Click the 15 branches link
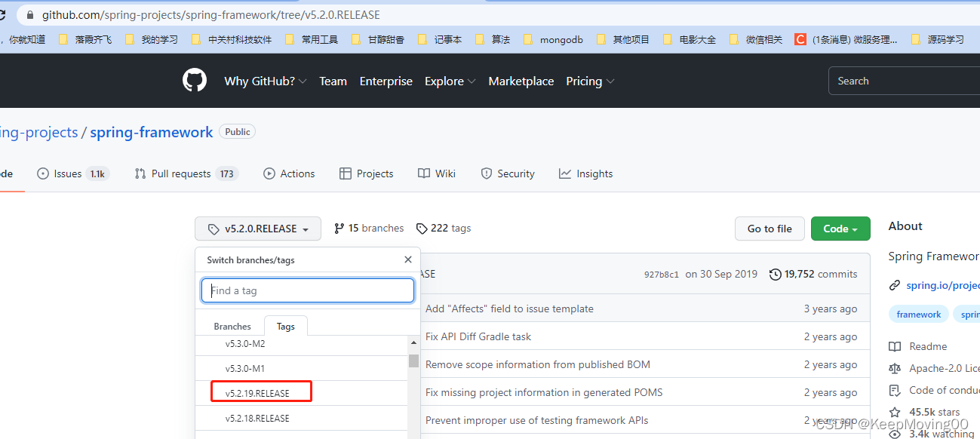 tap(369, 228)
